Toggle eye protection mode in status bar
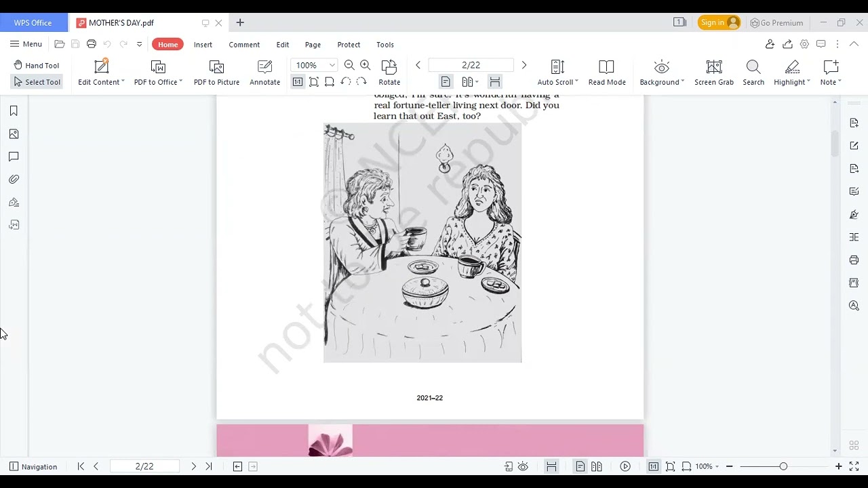This screenshot has height=488, width=868. pos(523,466)
